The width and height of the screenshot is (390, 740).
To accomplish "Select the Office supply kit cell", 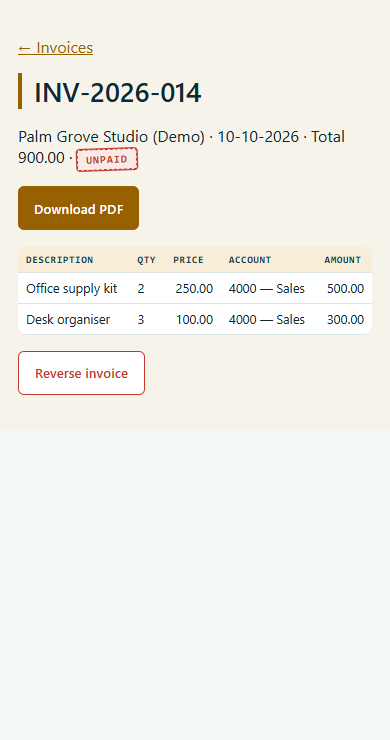I will pyautogui.click(x=71, y=288).
